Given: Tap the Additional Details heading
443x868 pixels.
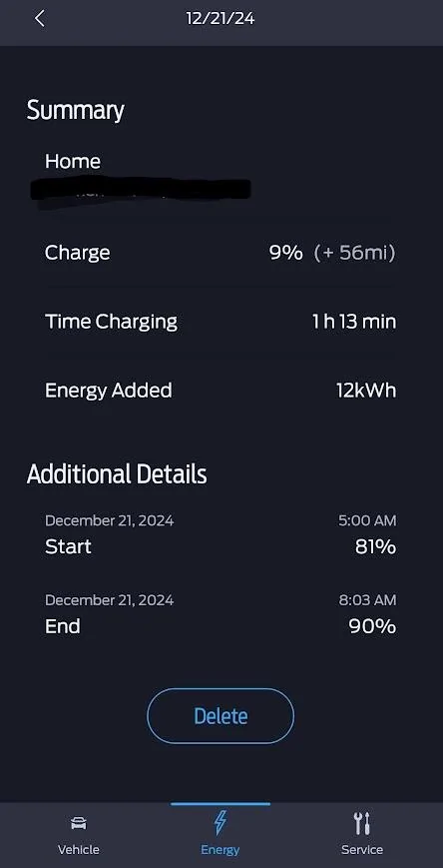Looking at the screenshot, I should 117,474.
